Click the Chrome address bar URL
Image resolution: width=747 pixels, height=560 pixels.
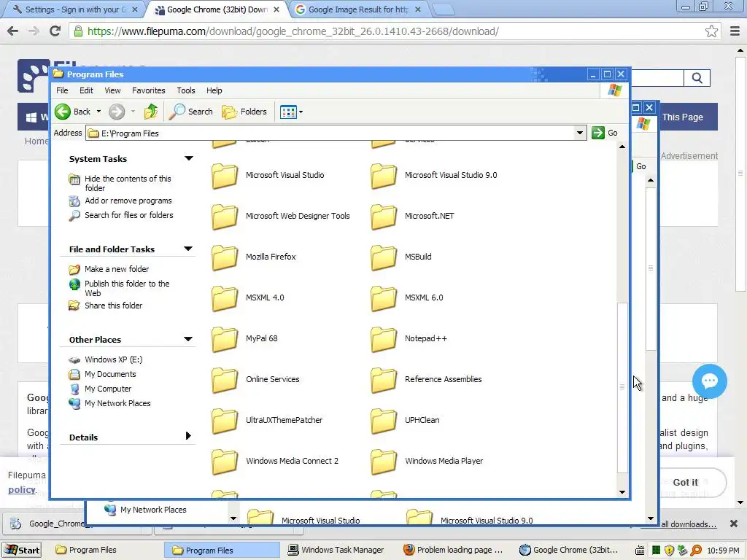(293, 31)
